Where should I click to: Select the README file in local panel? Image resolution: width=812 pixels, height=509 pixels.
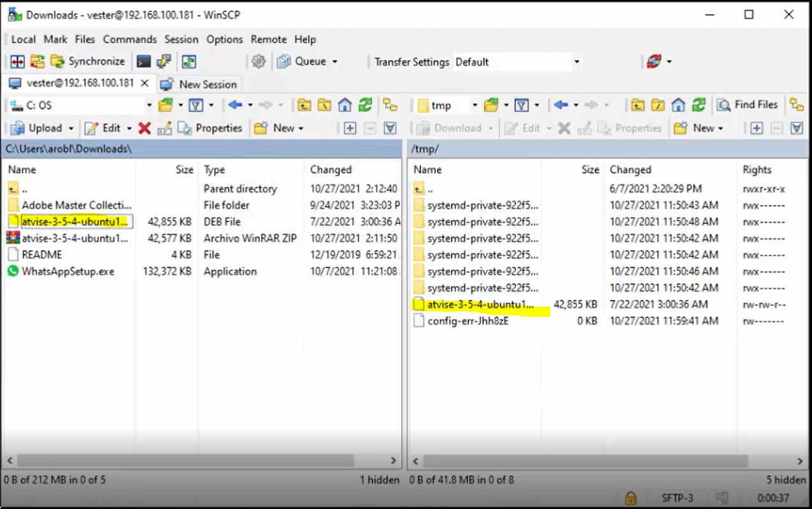point(42,254)
